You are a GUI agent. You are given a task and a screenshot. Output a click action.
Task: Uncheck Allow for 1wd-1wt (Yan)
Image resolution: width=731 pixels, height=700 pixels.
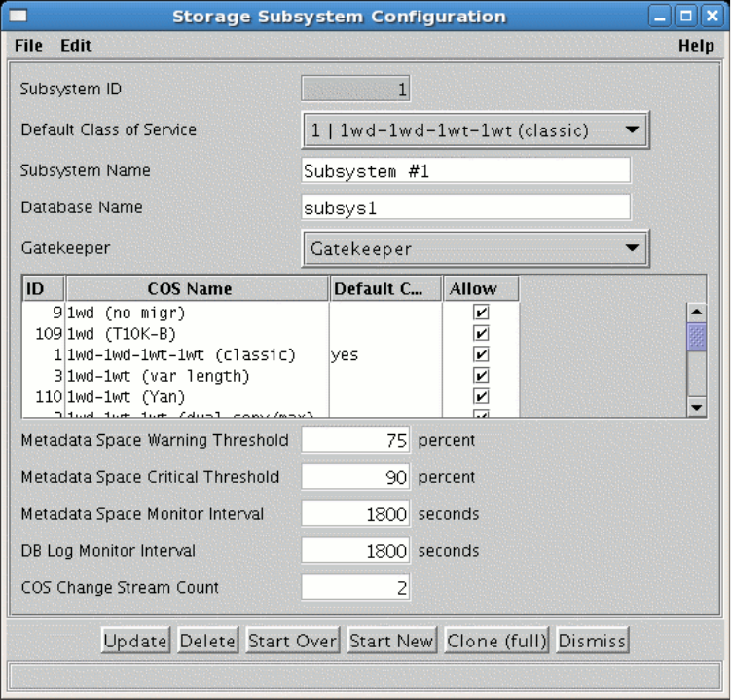(481, 396)
